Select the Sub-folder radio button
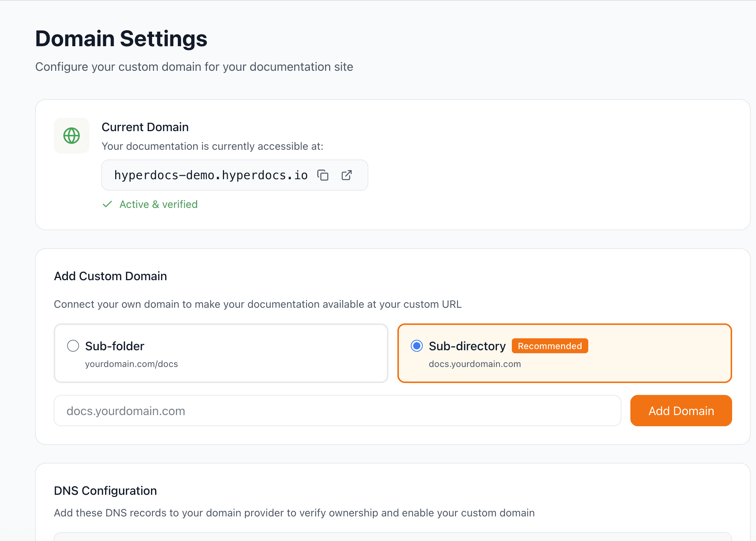The image size is (756, 541). tap(73, 346)
